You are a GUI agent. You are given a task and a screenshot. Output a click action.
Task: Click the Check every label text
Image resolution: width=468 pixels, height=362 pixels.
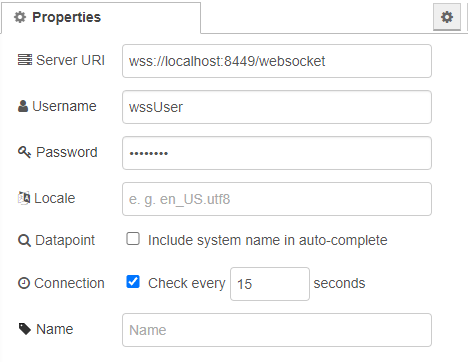[x=187, y=283]
